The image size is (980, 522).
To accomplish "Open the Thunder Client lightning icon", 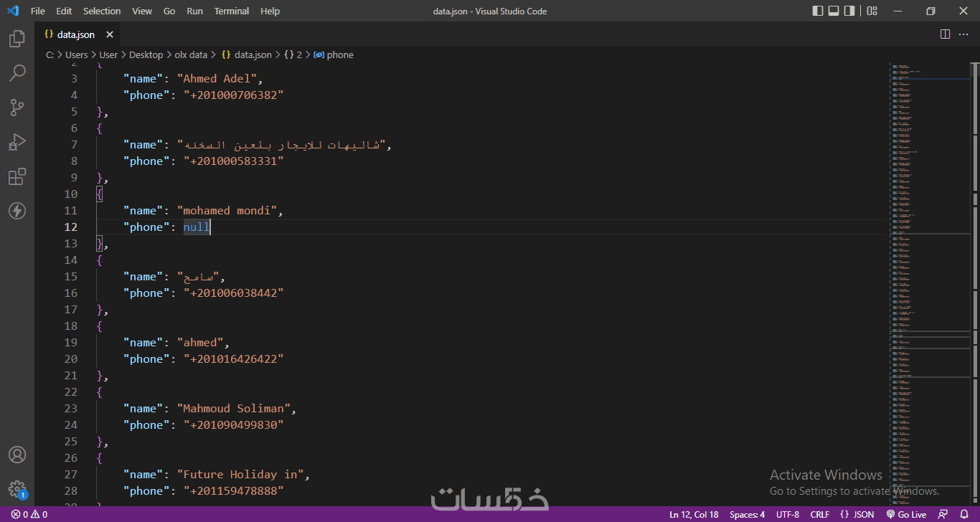I will point(17,211).
